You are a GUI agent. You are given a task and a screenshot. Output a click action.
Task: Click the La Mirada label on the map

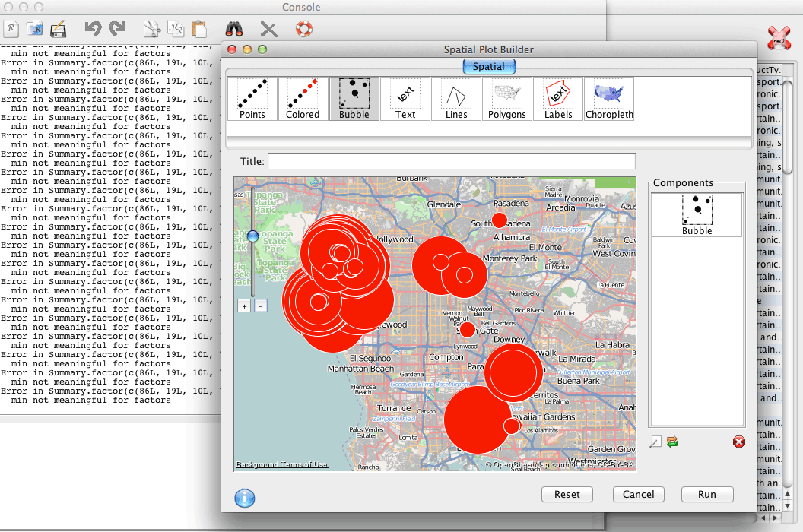[576, 359]
